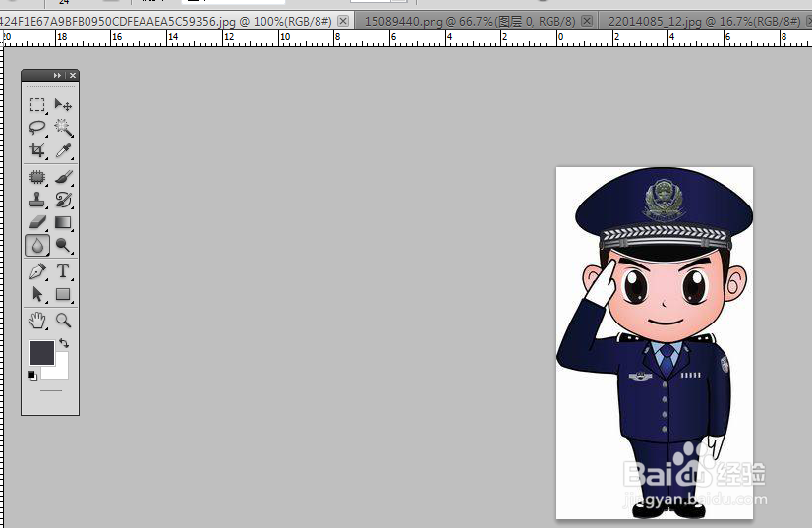Screen dimensions: 812x528
Task: Click the horizontal ruler at mark 10
Action: tap(285, 37)
